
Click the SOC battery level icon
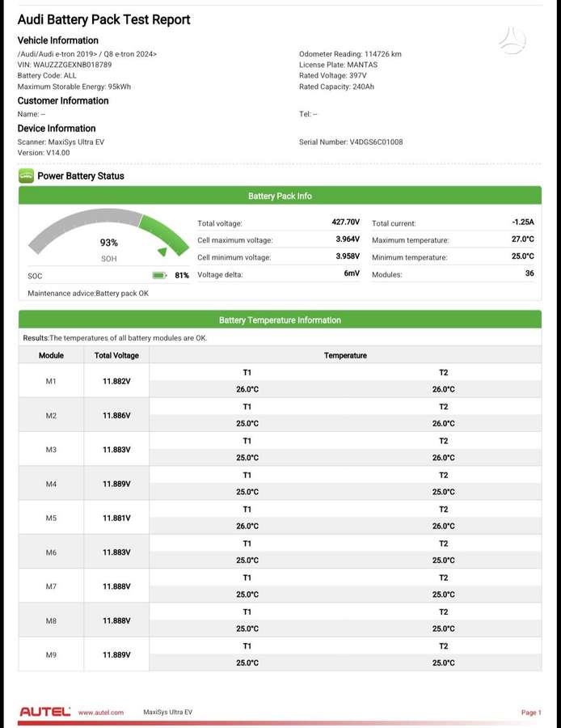159,275
